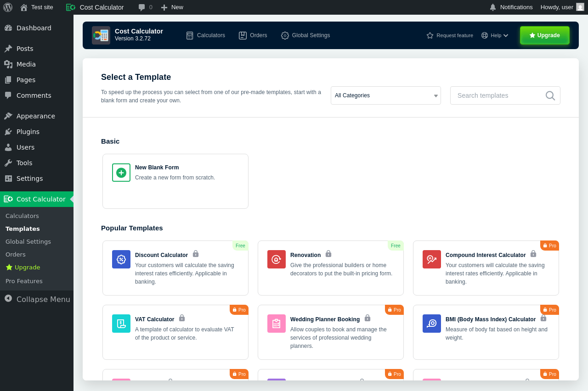Click the lock icon beside Wedding Planner Booking
588x391 pixels.
[367, 318]
